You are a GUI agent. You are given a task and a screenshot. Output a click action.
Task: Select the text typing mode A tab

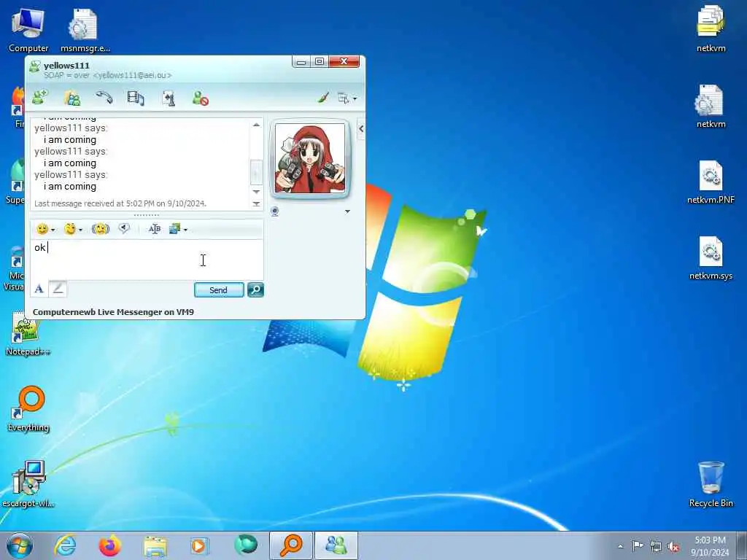click(x=39, y=289)
